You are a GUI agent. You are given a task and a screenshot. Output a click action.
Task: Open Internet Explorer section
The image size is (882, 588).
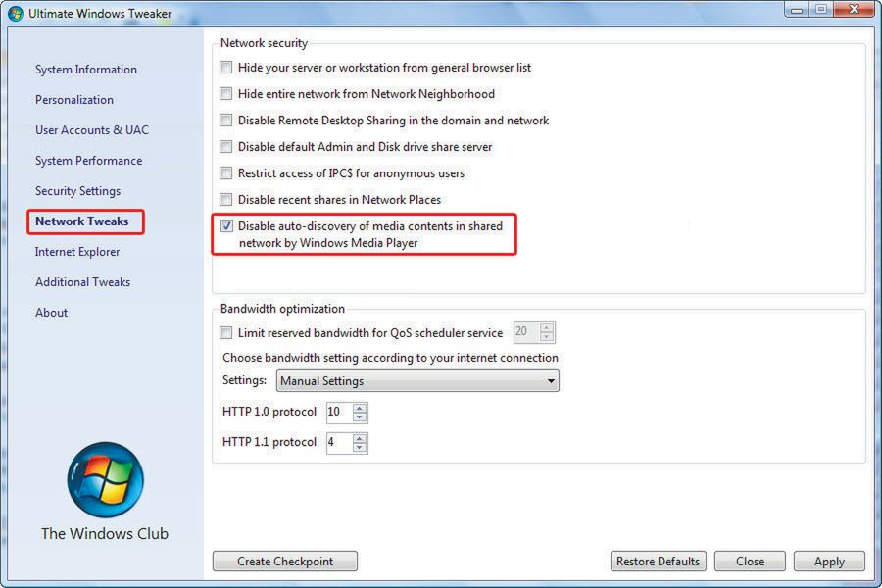click(x=77, y=252)
